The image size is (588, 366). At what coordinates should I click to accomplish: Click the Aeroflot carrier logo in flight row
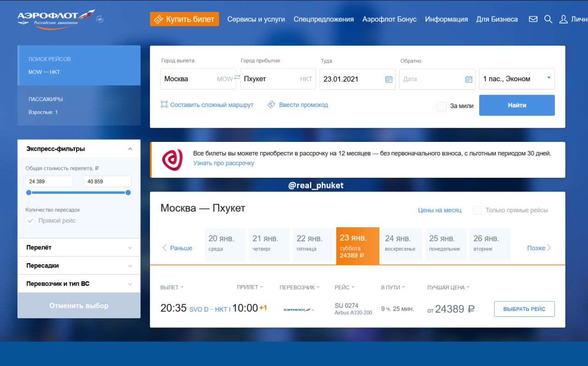[x=299, y=310]
